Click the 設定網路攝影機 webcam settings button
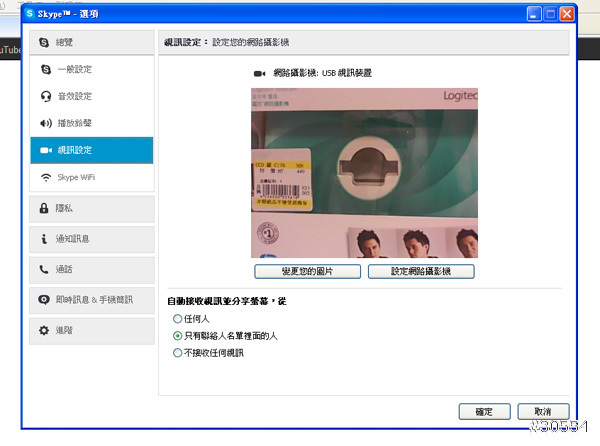600x446 pixels. [x=421, y=272]
